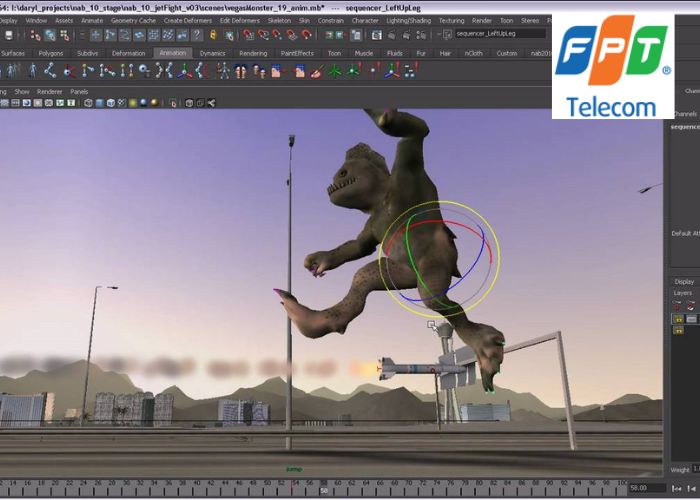Toggle visibility of the first display layer
This screenshot has width=700, height=500.
tap(679, 318)
